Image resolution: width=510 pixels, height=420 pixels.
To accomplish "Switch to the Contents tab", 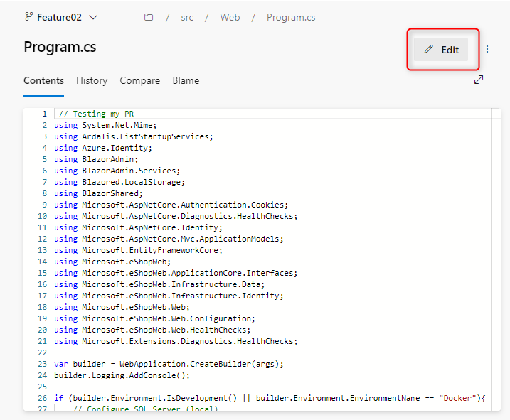I will [43, 80].
